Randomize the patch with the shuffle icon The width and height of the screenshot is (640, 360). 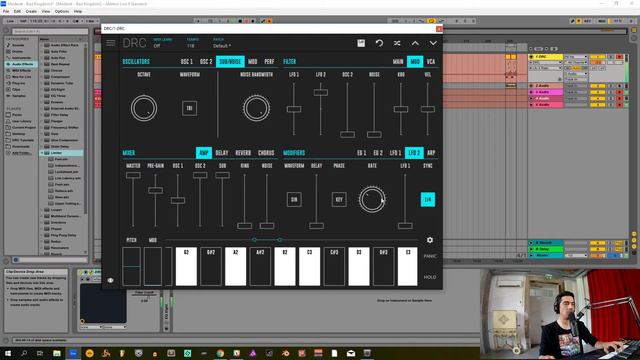click(x=397, y=43)
